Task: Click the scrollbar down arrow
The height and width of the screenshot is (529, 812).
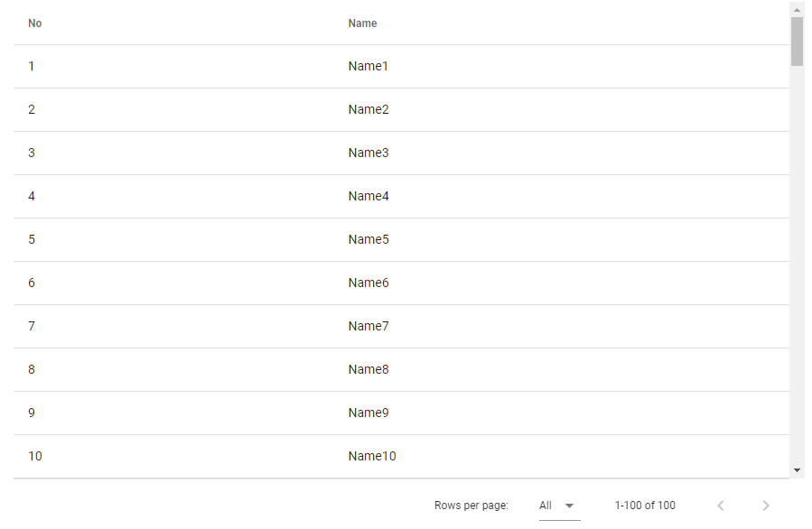Action: click(x=797, y=470)
